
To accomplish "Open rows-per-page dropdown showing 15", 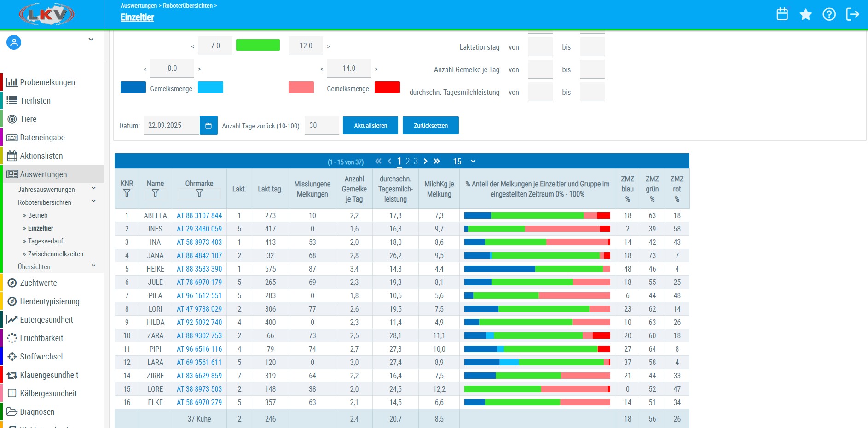I will point(464,162).
